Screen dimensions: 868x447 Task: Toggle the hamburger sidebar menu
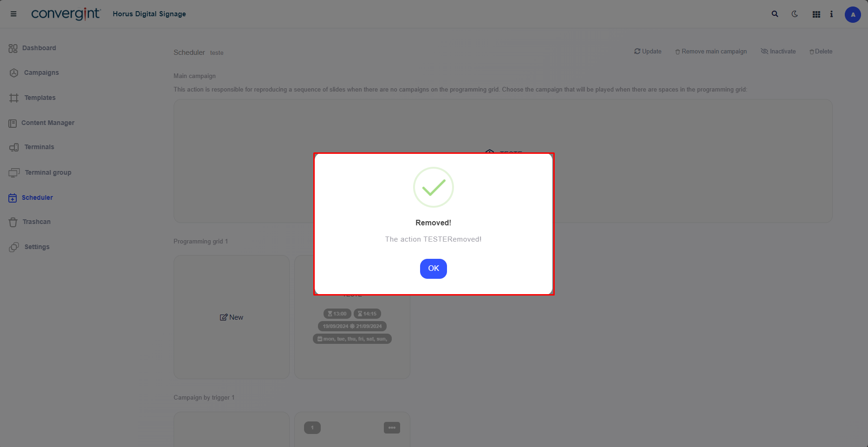pos(13,14)
